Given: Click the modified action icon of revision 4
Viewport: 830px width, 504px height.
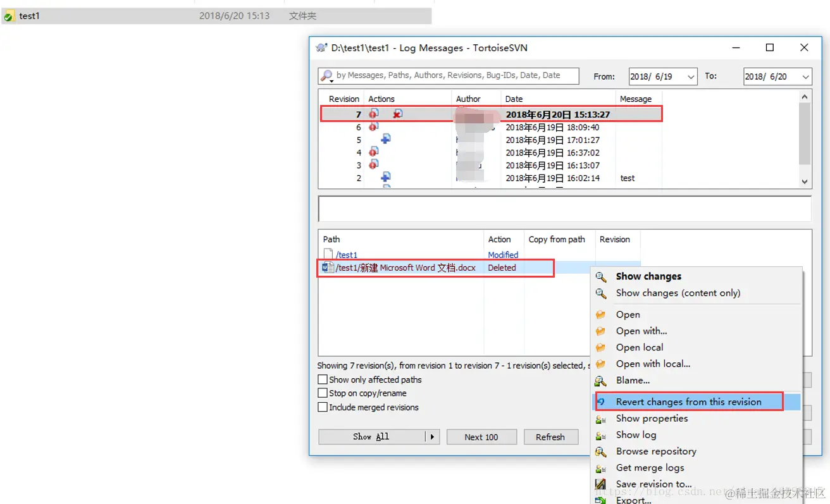Looking at the screenshot, I should tap(374, 152).
